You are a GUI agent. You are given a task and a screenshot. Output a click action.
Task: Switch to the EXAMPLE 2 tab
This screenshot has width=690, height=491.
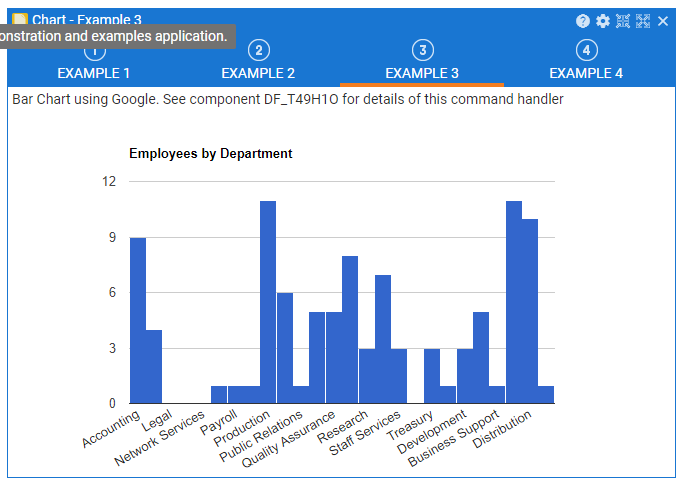(x=258, y=73)
